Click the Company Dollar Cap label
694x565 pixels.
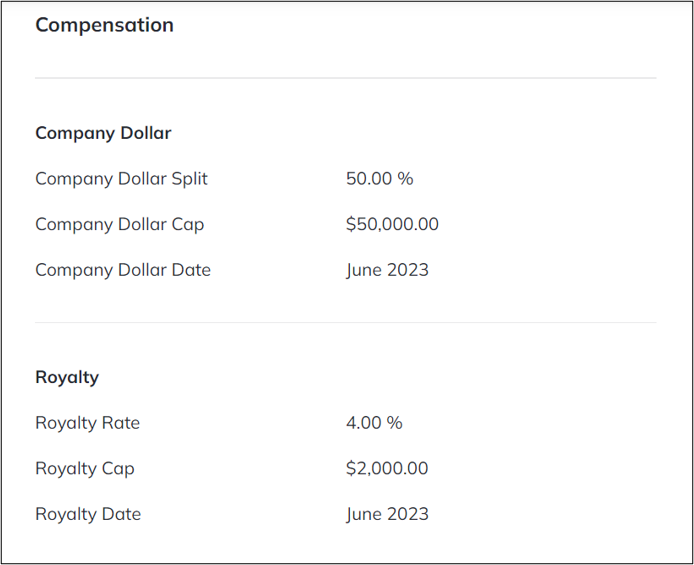120,225
